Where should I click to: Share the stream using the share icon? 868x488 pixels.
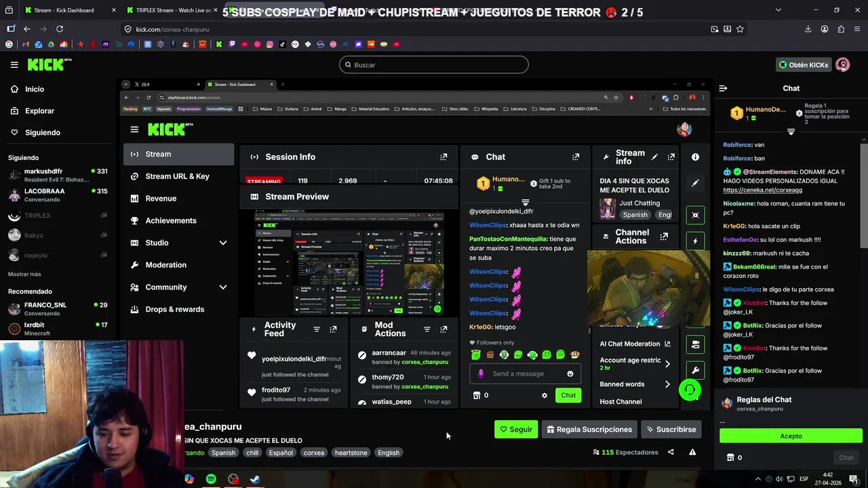671,452
